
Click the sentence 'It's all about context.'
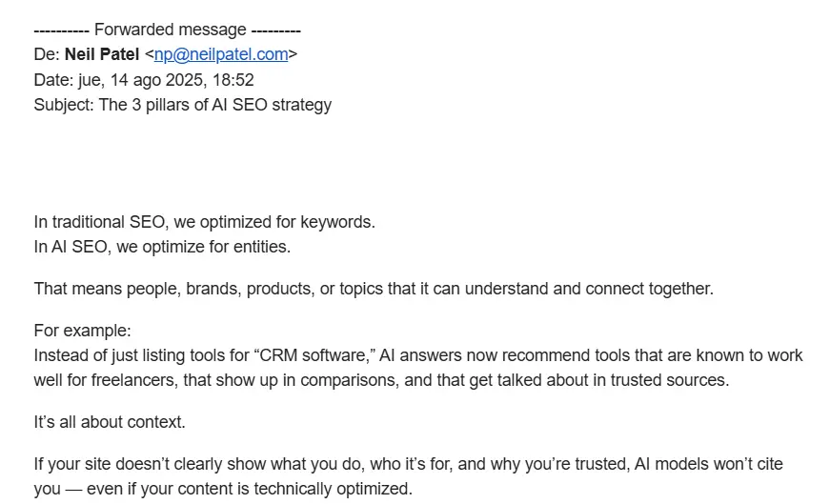tap(110, 422)
